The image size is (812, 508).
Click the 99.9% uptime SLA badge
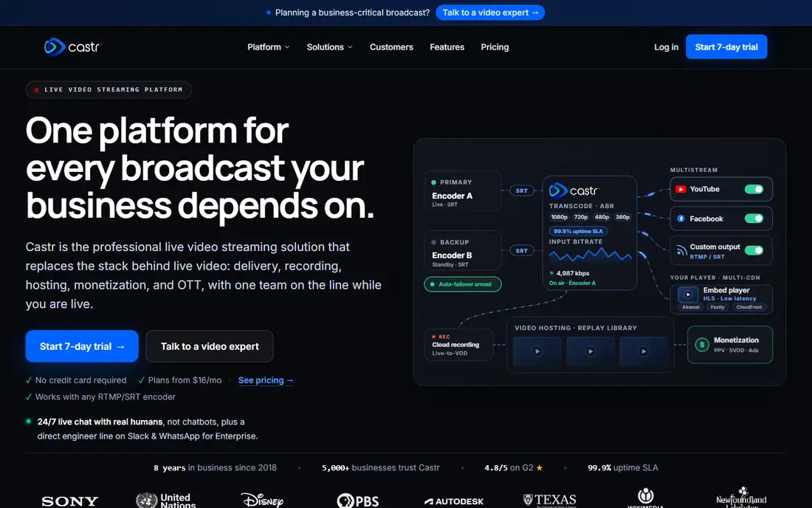pos(578,231)
